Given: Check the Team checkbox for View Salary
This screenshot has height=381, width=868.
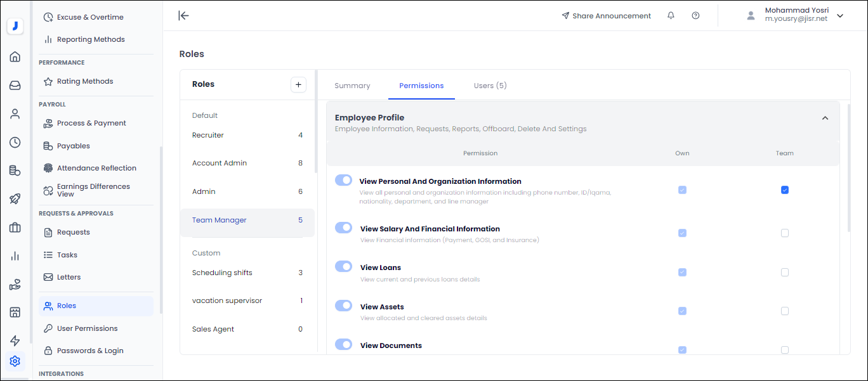Looking at the screenshot, I should (785, 233).
